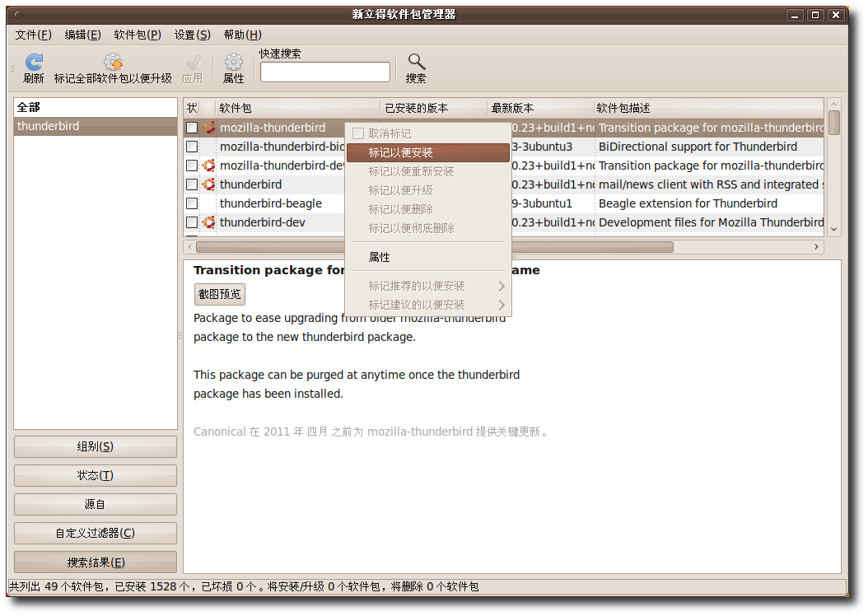
Task: Choose 标记以便彻底删除 in context menu
Action: point(428,228)
